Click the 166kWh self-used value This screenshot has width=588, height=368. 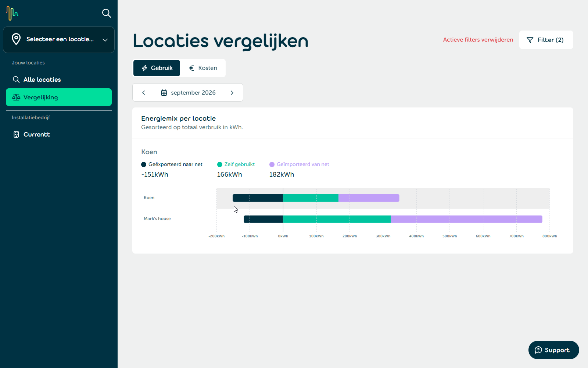point(229,174)
